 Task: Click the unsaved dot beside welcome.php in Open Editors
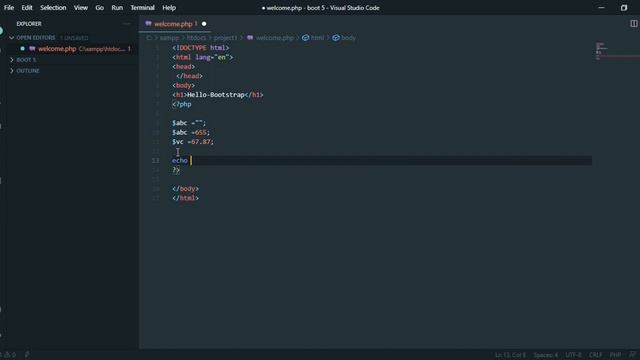click(22, 49)
